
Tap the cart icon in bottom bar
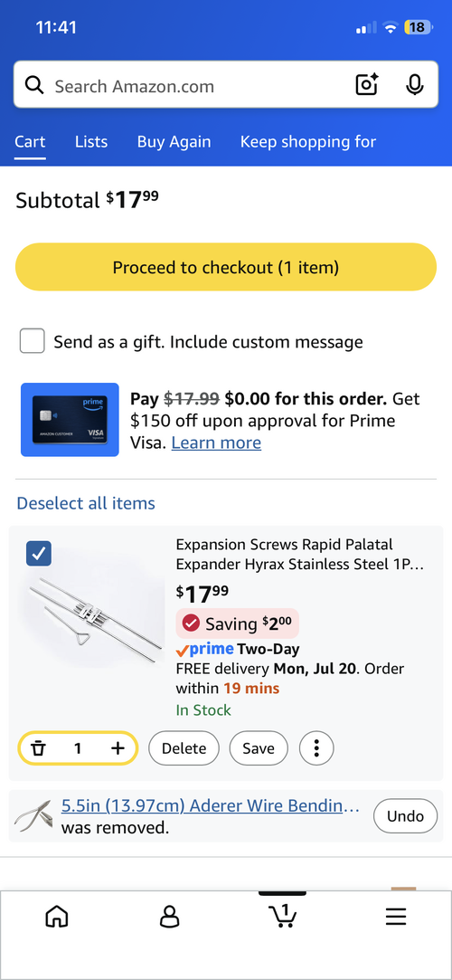coord(283,916)
